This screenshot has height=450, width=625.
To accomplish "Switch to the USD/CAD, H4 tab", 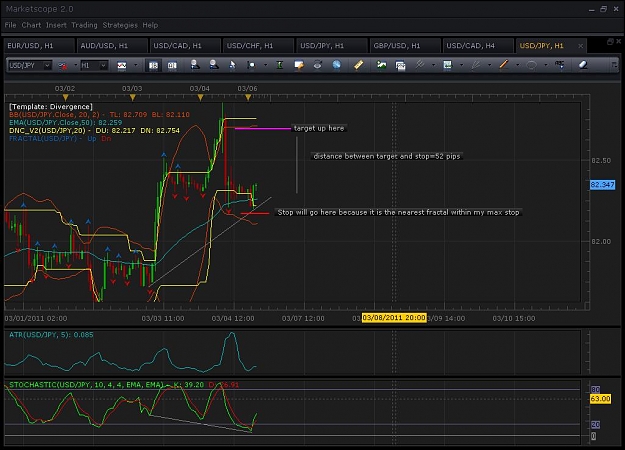I will tap(478, 46).
